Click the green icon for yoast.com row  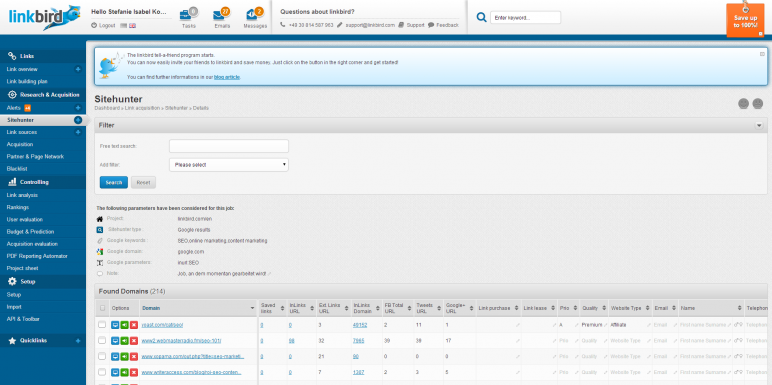(124, 325)
